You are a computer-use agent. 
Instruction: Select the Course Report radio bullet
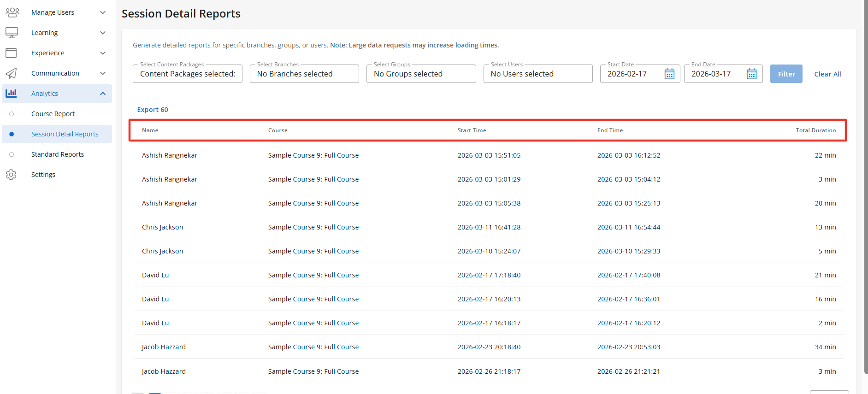12,114
